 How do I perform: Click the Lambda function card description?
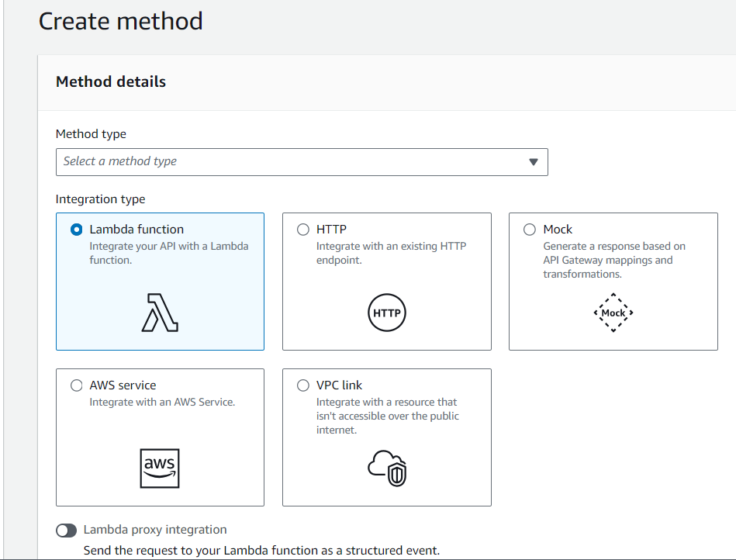(169, 253)
